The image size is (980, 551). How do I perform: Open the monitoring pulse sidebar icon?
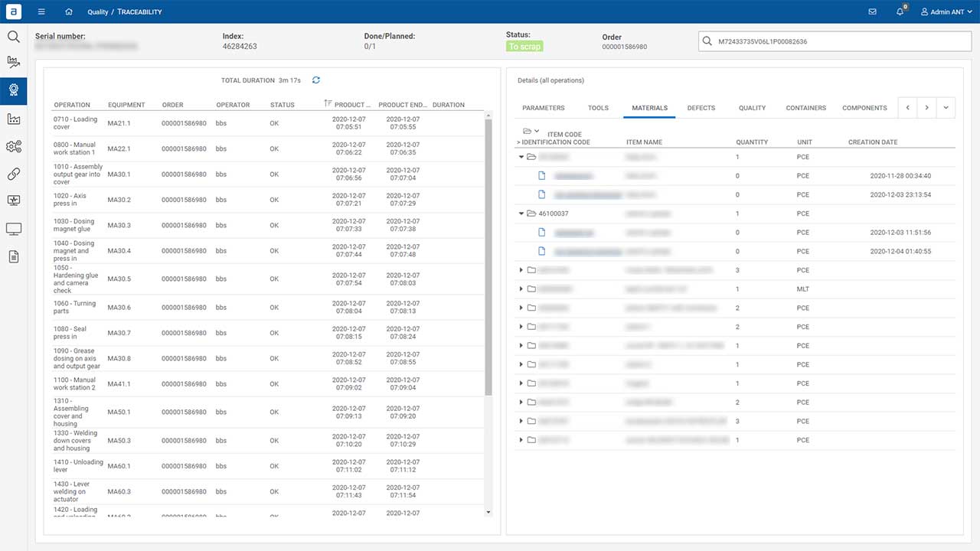point(13,201)
